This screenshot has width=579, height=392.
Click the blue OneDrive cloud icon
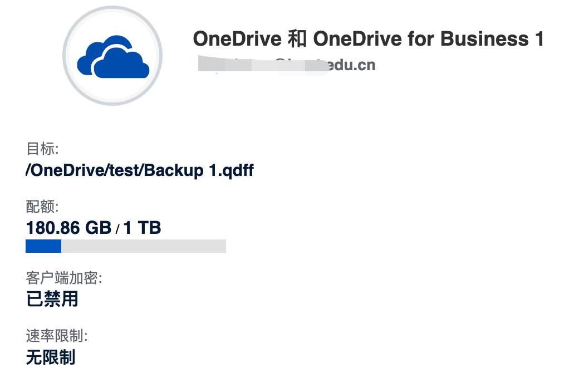113,57
